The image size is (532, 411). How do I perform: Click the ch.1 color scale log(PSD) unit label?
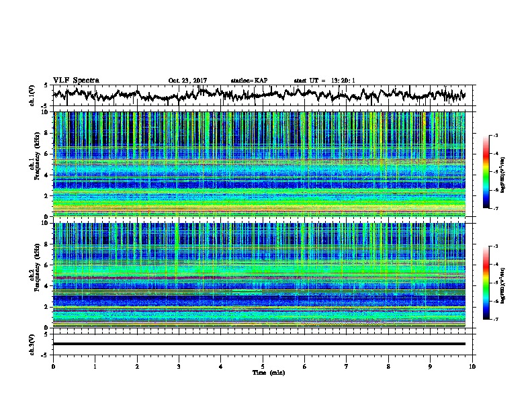tap(503, 175)
